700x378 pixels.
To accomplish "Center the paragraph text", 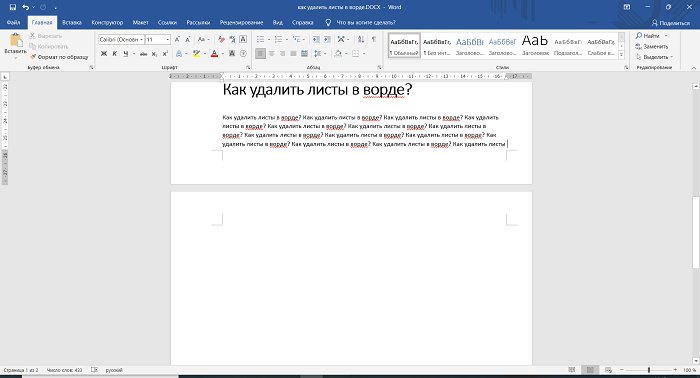I will [271, 54].
